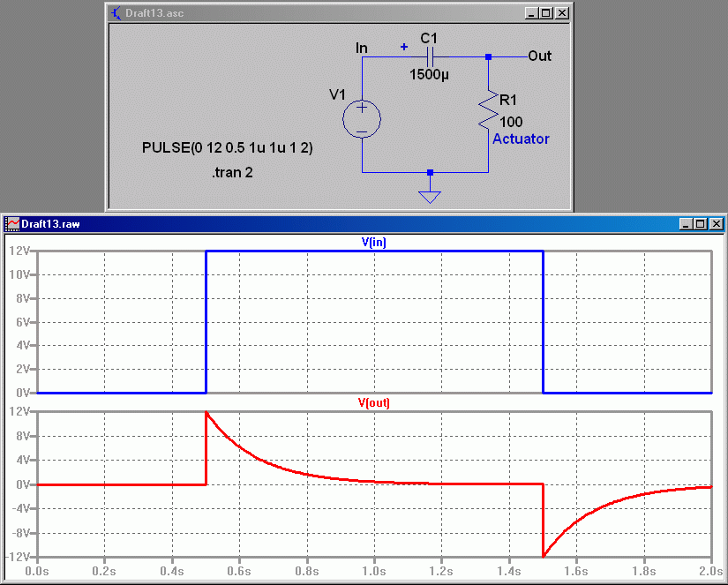The width and height of the screenshot is (728, 585).
Task: Click the V1 reference designator label
Action: point(338,94)
